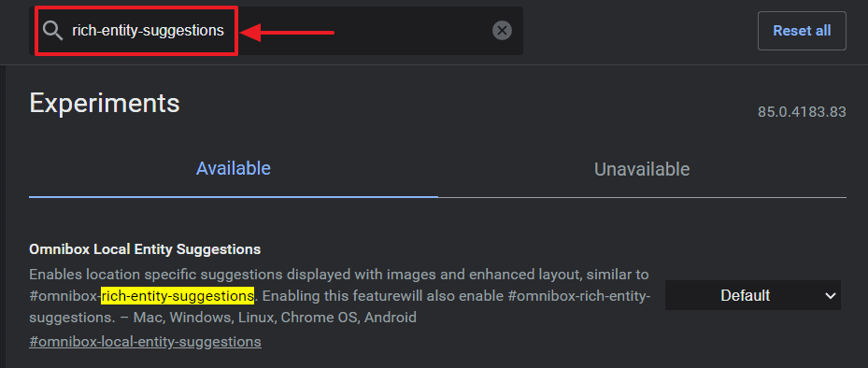Image resolution: width=868 pixels, height=368 pixels.
Task: Click the 'Enables location specific suggestions' description line
Action: point(339,275)
